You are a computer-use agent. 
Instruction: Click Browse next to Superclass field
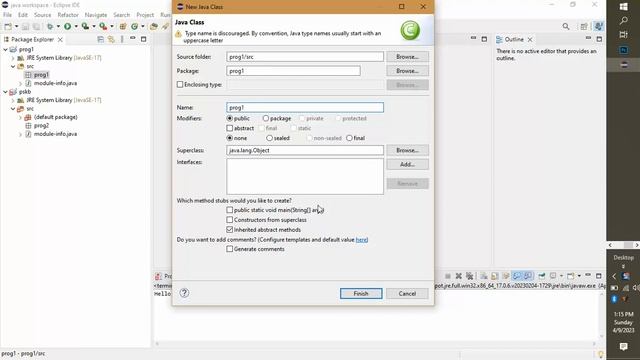(x=407, y=150)
